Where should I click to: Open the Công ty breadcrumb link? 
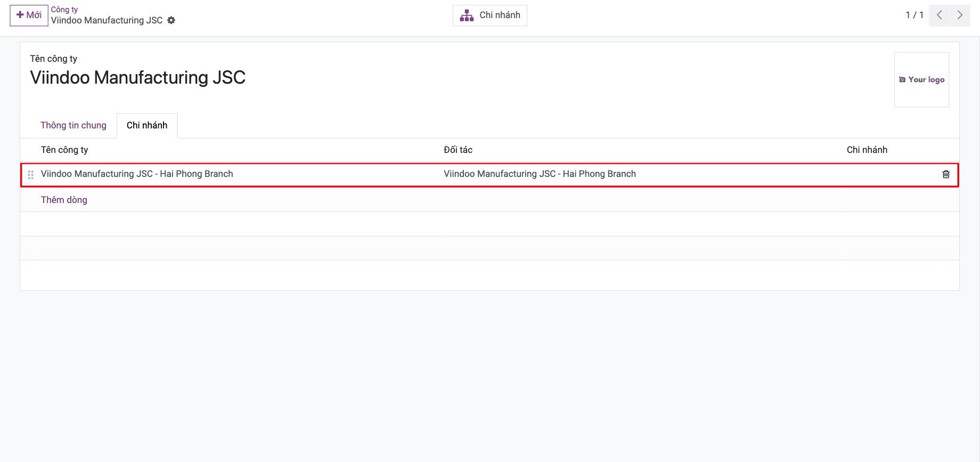point(64,9)
